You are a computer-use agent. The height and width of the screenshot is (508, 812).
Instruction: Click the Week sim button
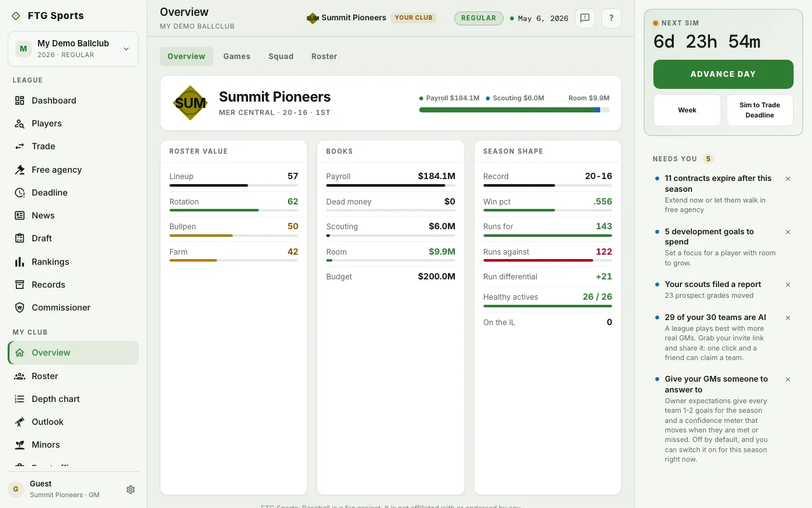[x=687, y=110]
